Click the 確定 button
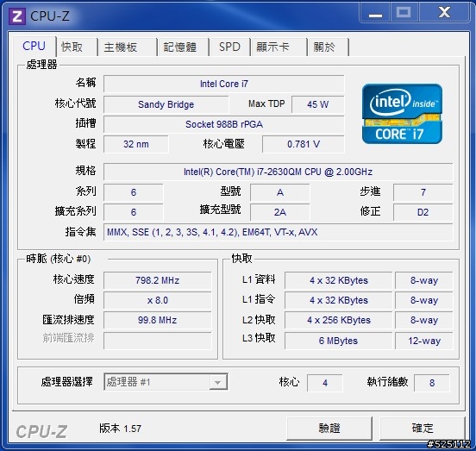Screen dimensions: 476x451 [x=423, y=429]
